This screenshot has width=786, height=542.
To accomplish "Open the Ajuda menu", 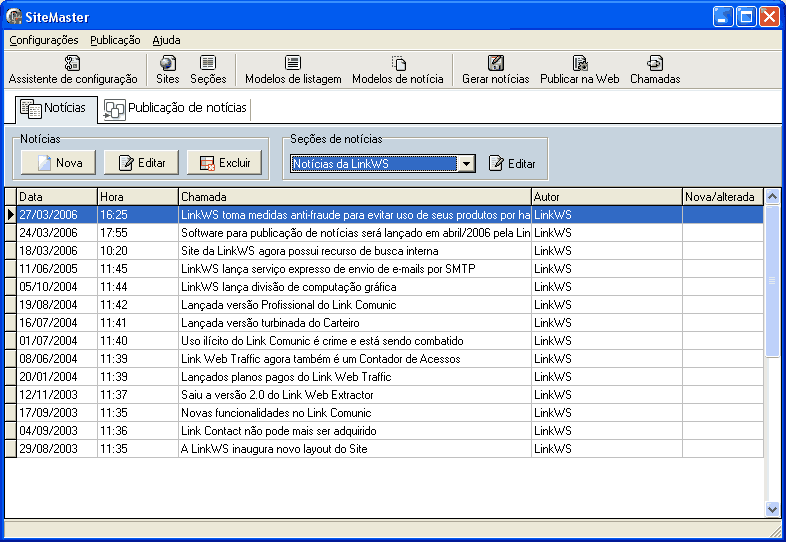I will [166, 40].
